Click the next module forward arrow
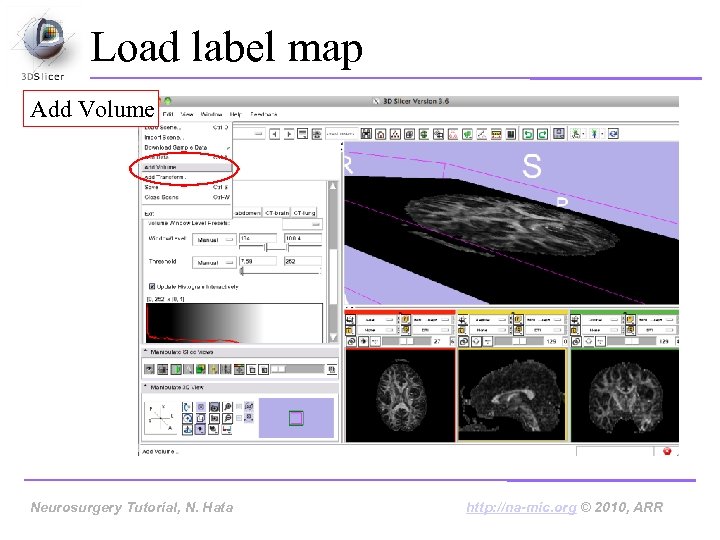The image size is (720, 540). 288,134
